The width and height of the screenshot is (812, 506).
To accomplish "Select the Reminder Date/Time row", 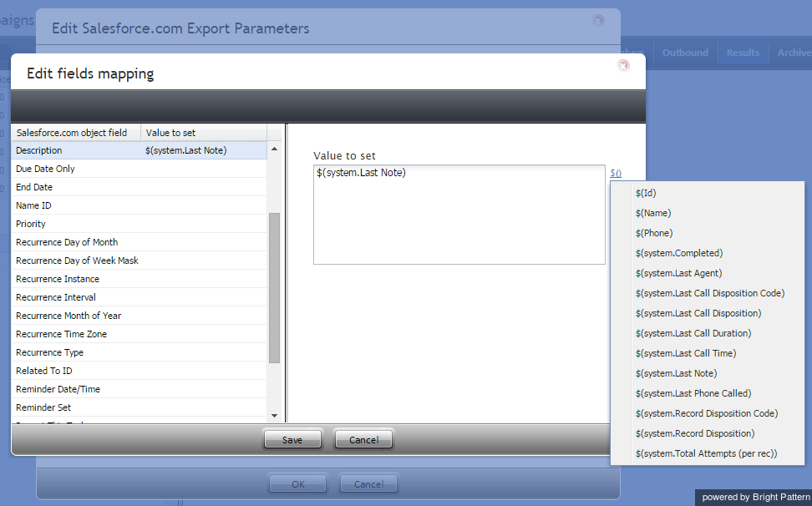I will tap(139, 389).
